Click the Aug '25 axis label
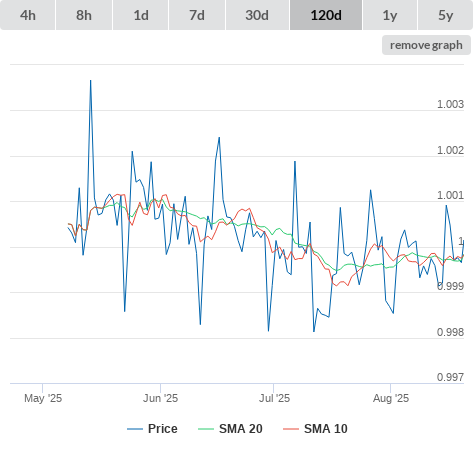The image size is (474, 455). tap(391, 398)
